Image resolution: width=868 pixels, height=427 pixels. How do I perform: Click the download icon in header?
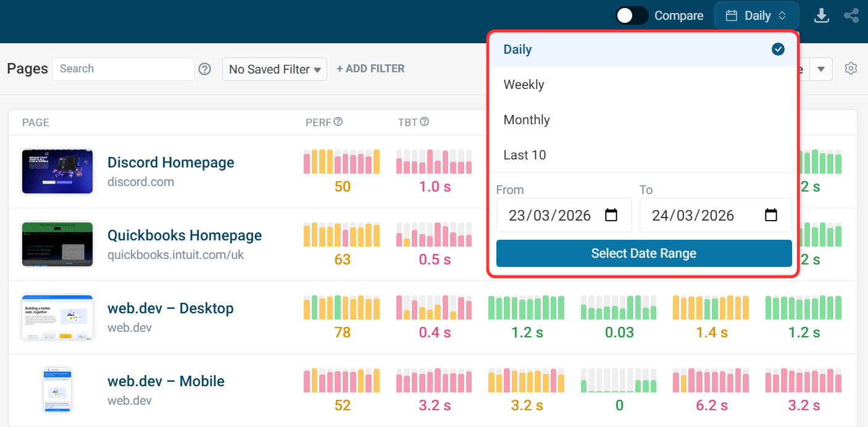(821, 15)
